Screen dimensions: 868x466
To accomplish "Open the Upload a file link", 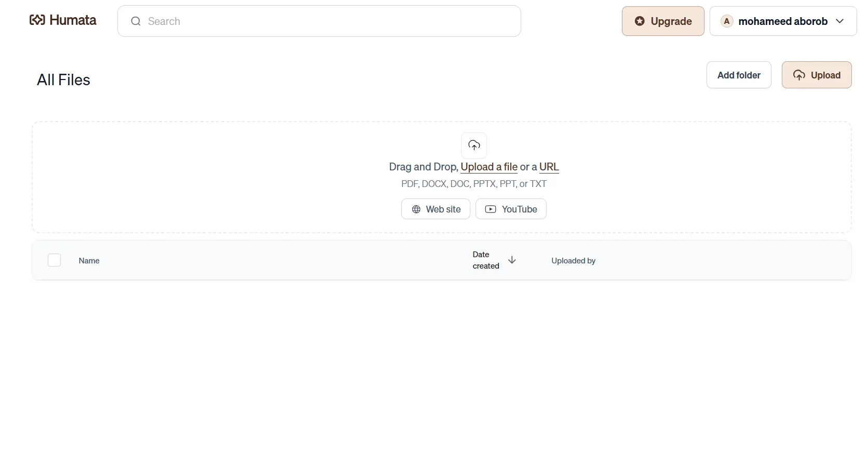I will 489,167.
